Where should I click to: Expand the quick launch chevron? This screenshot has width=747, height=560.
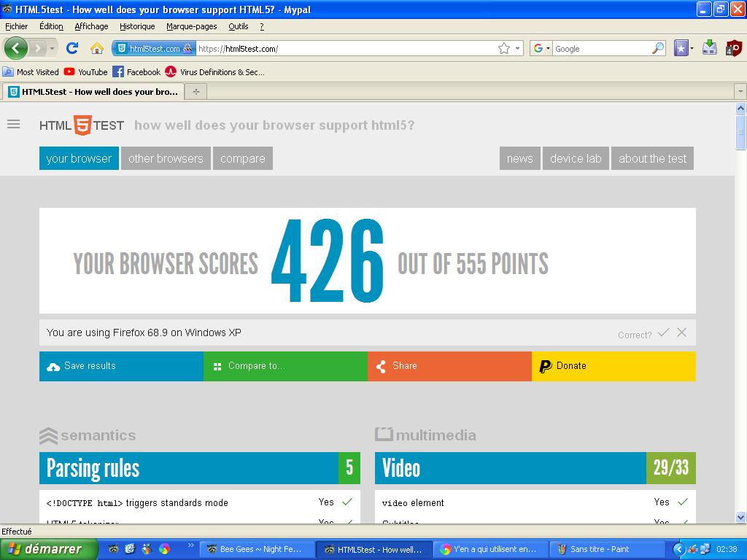click(x=191, y=545)
